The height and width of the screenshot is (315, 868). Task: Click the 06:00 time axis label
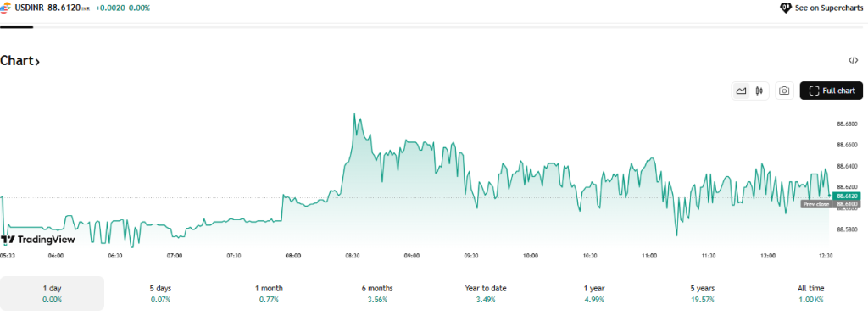pyautogui.click(x=56, y=256)
